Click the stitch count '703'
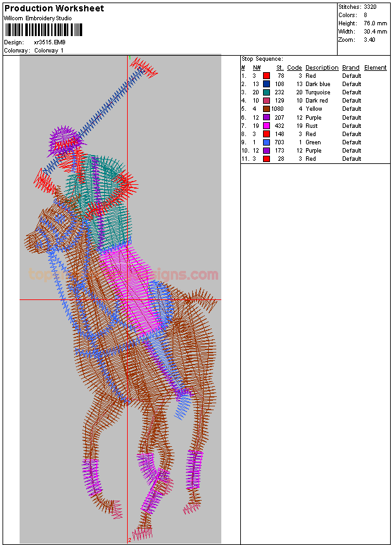The height and width of the screenshot is (545, 392). [x=279, y=142]
